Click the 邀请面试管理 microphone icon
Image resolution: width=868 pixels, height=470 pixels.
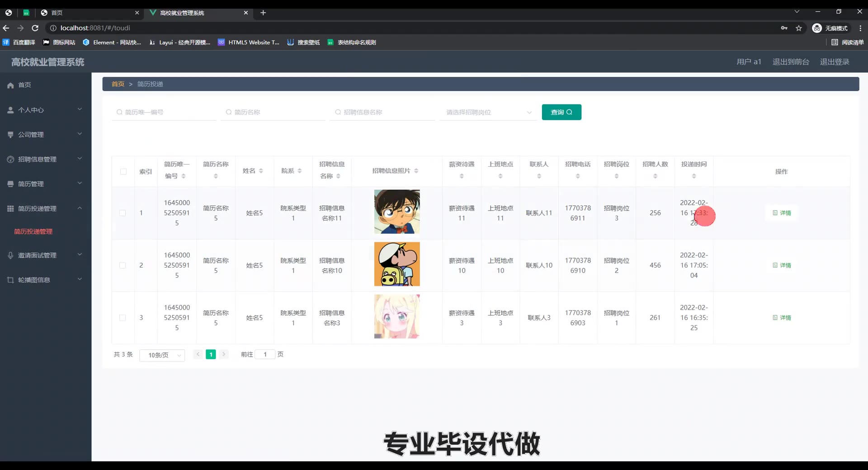(x=10, y=255)
